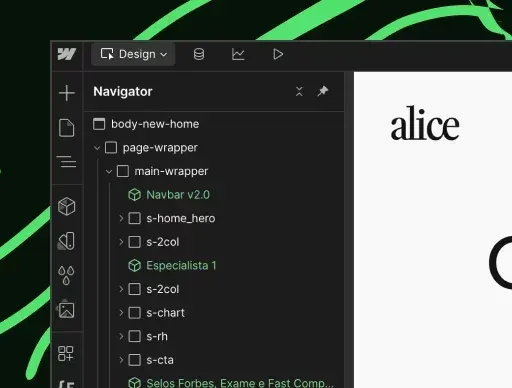Click the s-cta box icon
This screenshot has width=512, height=388.
tap(135, 360)
